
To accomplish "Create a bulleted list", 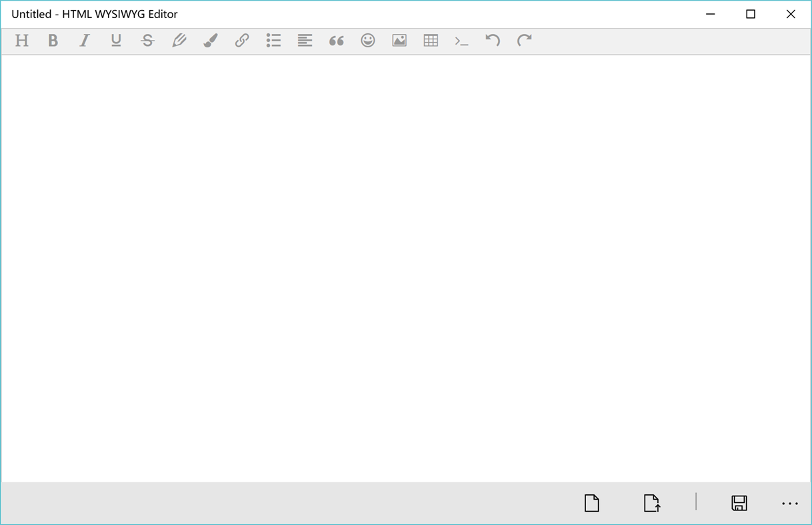I will (x=273, y=41).
